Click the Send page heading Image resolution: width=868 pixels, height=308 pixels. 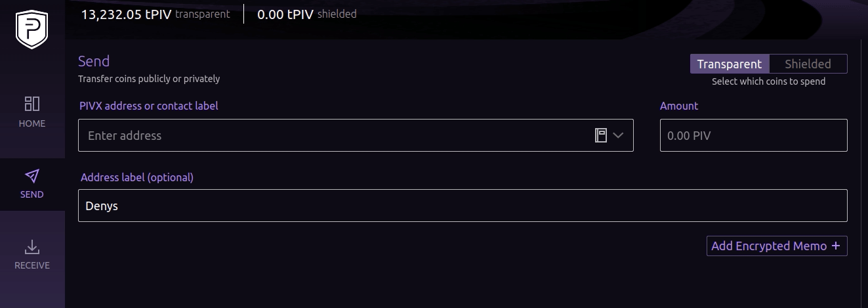pos(94,61)
